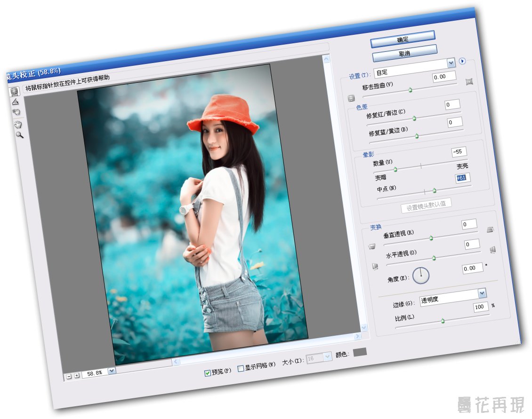Click the vertical perspective icon at right of 垂直透视
The width and height of the screenshot is (532, 419).
[x=490, y=229]
